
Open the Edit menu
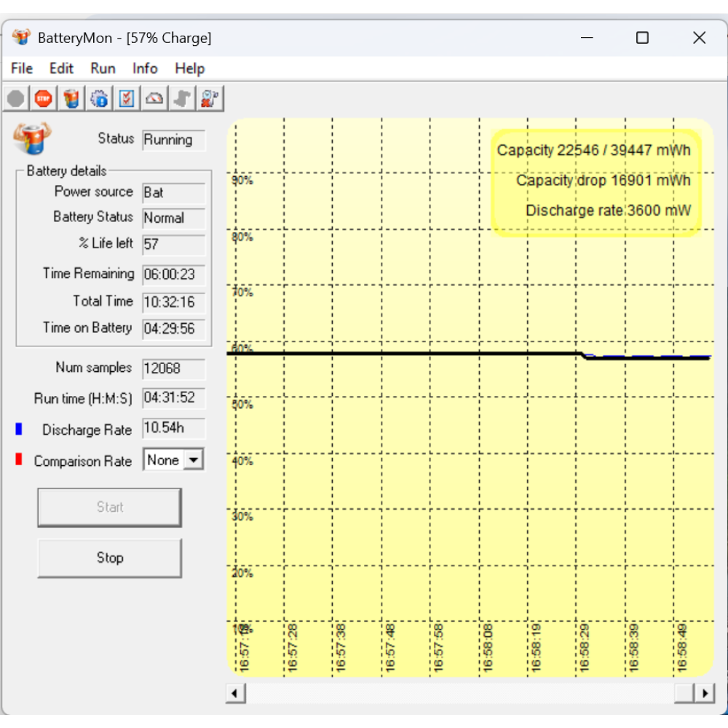click(x=61, y=68)
